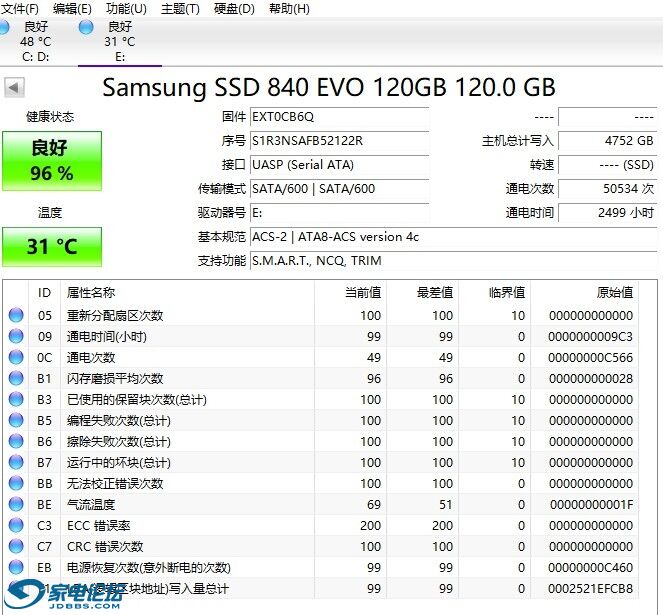663x615 pixels.
Task: Select row 通电时间(小时)
Action: [321, 336]
